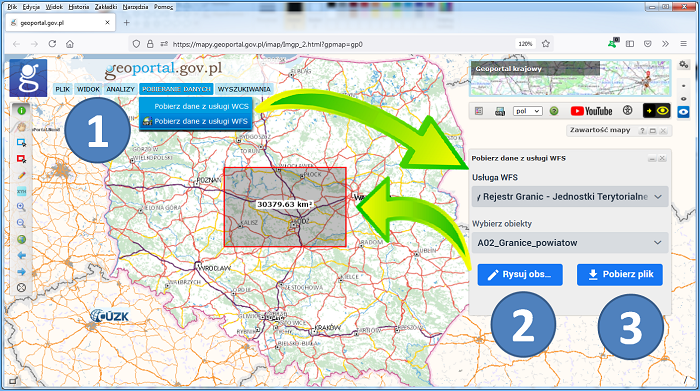Open the A02_Granice_powiatow objects dropdown
Image resolution: width=700 pixels, height=391 pixels.
(x=570, y=243)
